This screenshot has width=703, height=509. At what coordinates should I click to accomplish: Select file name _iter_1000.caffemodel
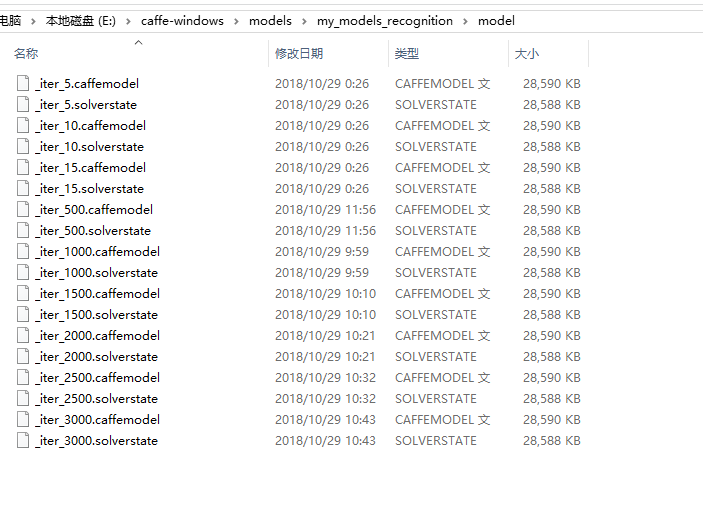click(x=98, y=252)
